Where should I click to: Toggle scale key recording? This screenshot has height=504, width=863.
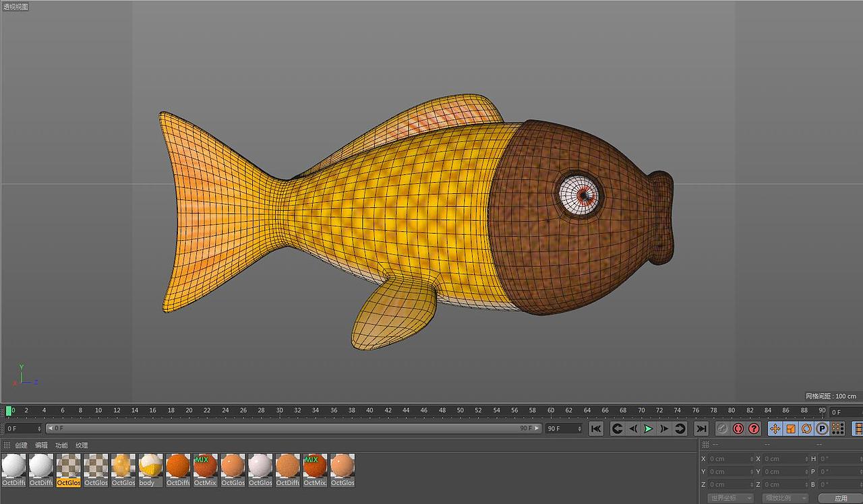point(791,429)
